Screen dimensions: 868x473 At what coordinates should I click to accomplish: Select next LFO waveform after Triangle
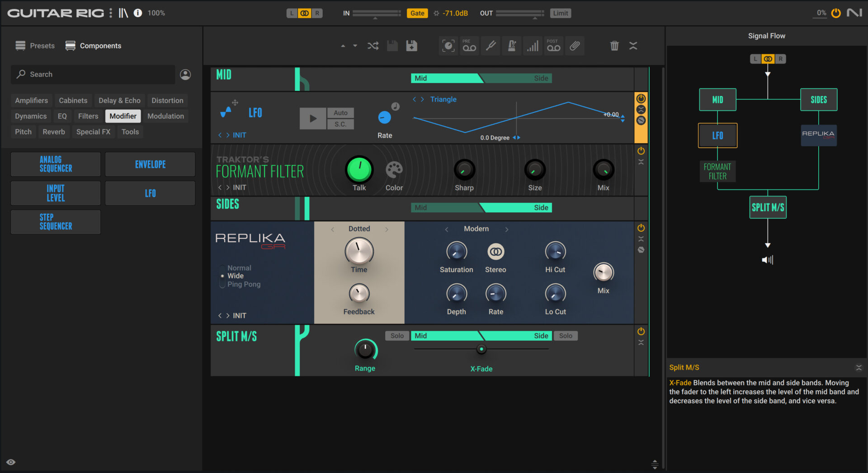(x=422, y=99)
